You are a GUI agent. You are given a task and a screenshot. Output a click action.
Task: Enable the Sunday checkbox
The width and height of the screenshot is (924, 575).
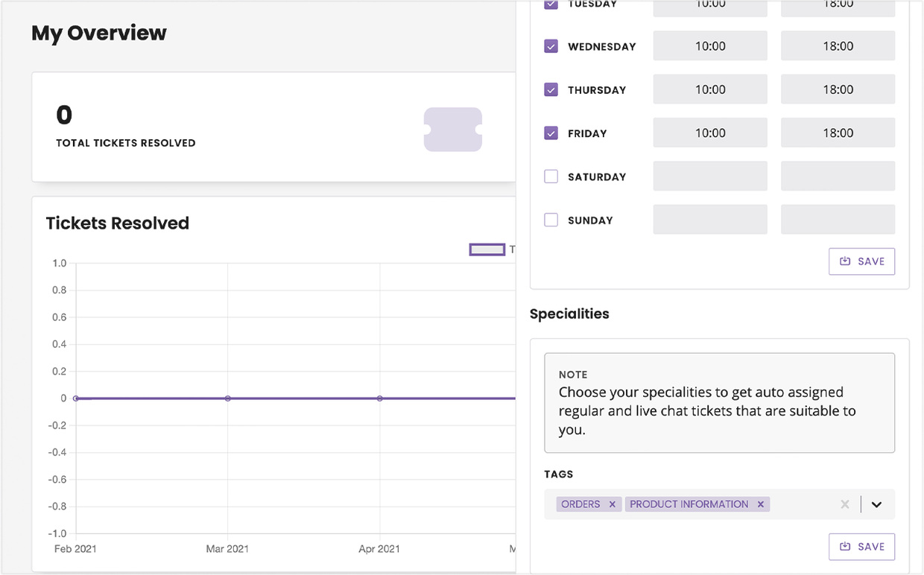[x=551, y=220]
